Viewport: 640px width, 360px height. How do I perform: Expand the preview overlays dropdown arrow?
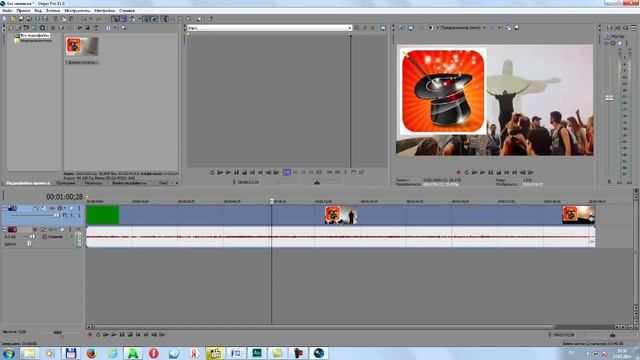(x=500, y=28)
